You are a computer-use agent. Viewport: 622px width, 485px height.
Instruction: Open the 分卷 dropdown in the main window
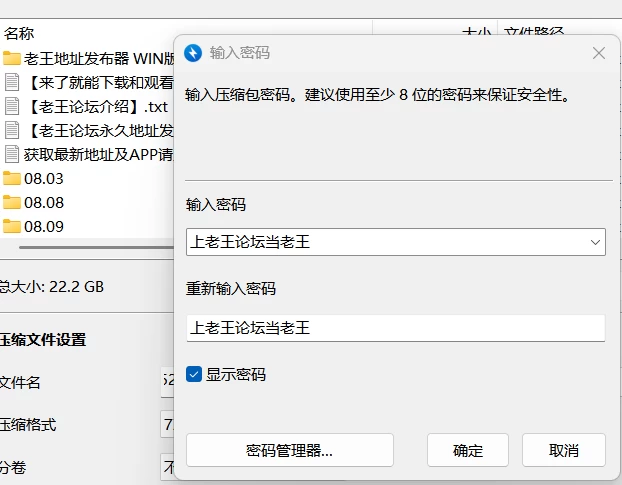(x=167, y=467)
